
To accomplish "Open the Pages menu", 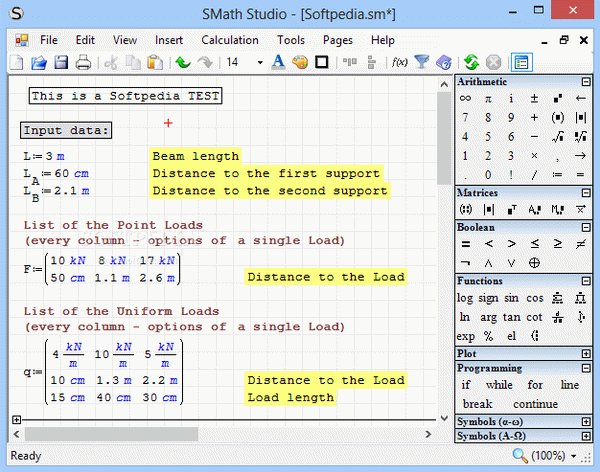I will point(338,40).
